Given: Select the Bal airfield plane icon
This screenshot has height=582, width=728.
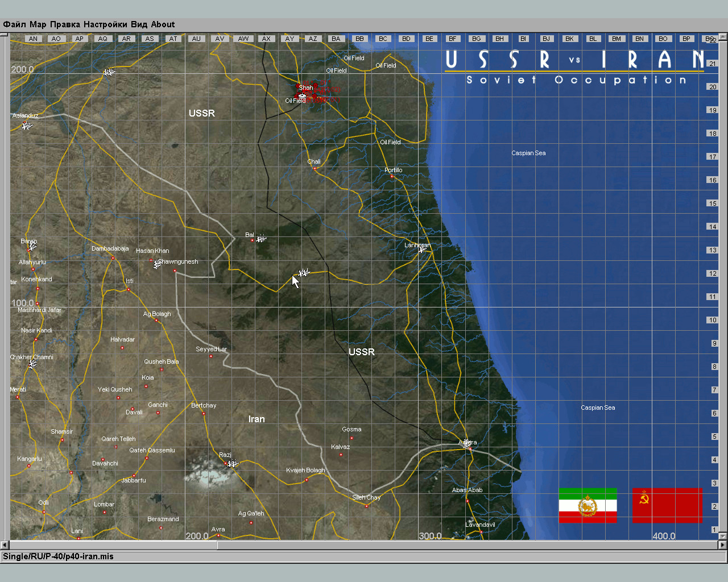Looking at the screenshot, I should click(261, 239).
